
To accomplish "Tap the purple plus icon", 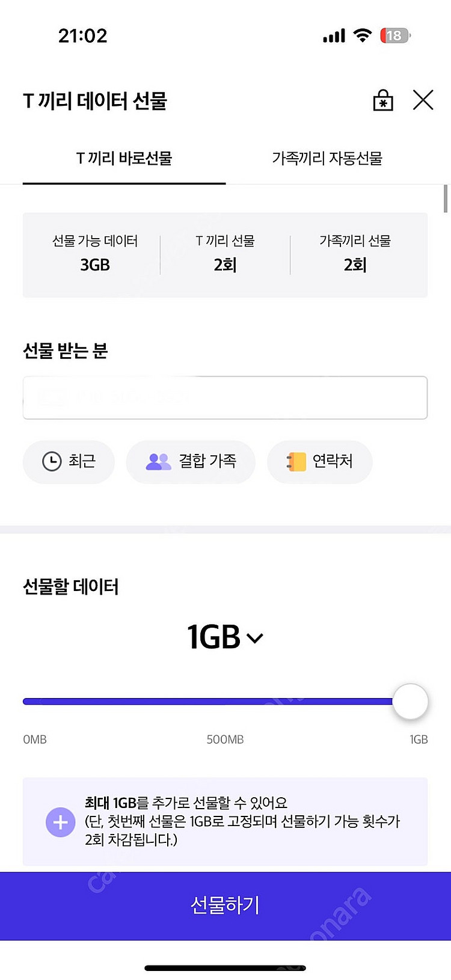I will (x=61, y=822).
